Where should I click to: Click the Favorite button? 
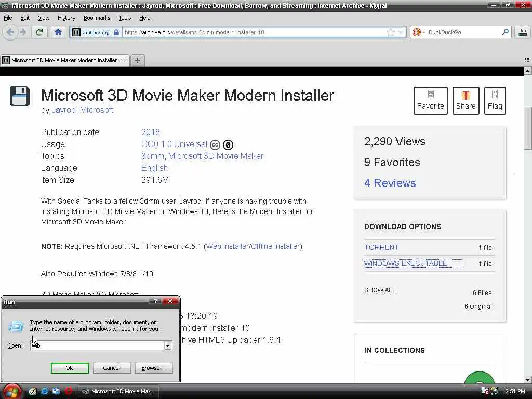click(430, 100)
